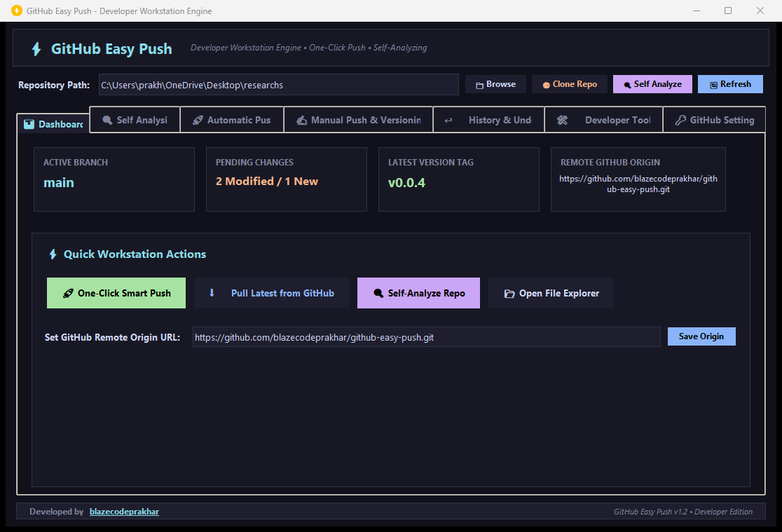The image size is (782, 532).
Task: Click the key icon on GitHub Settings tab
Action: [x=680, y=121]
